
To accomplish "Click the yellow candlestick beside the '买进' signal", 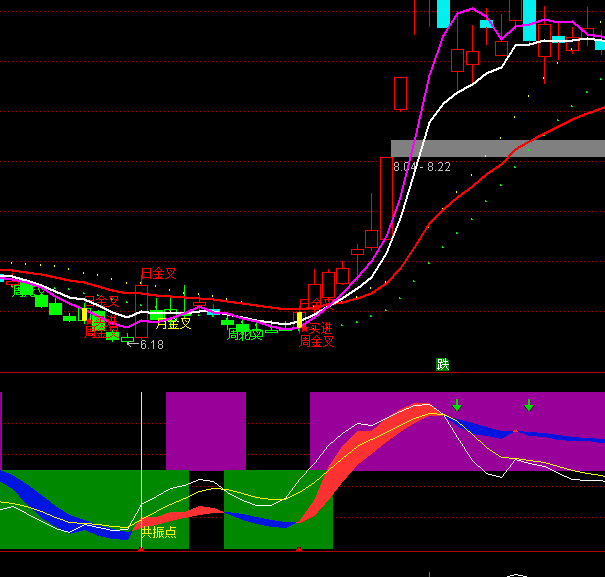I will (298, 320).
